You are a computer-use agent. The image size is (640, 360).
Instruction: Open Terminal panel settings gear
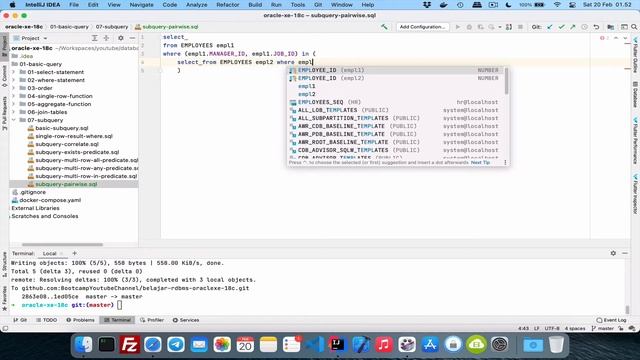pyautogui.click(x=613, y=253)
